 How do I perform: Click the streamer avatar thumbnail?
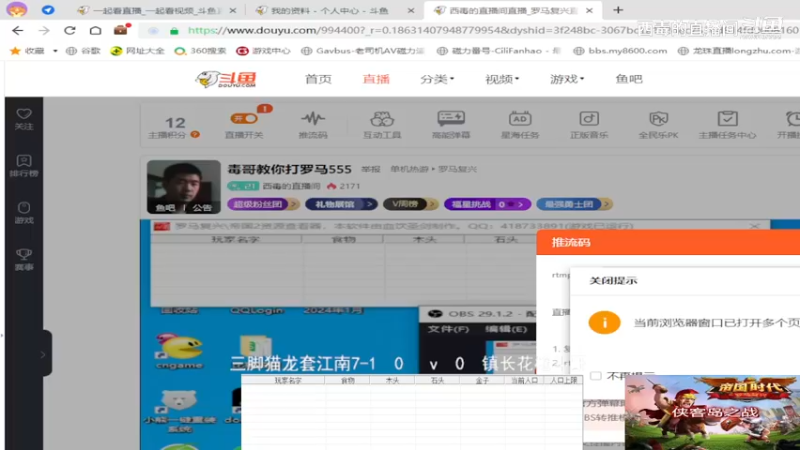[x=184, y=187]
